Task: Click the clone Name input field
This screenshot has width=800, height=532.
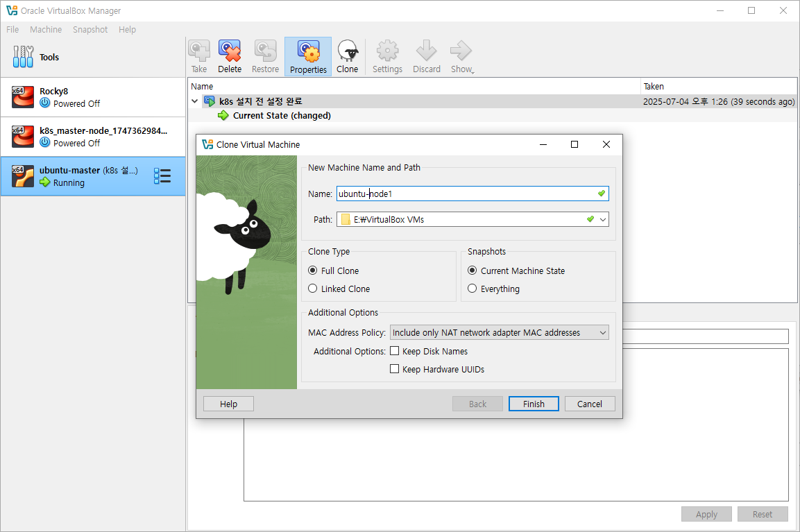Action: click(473, 194)
